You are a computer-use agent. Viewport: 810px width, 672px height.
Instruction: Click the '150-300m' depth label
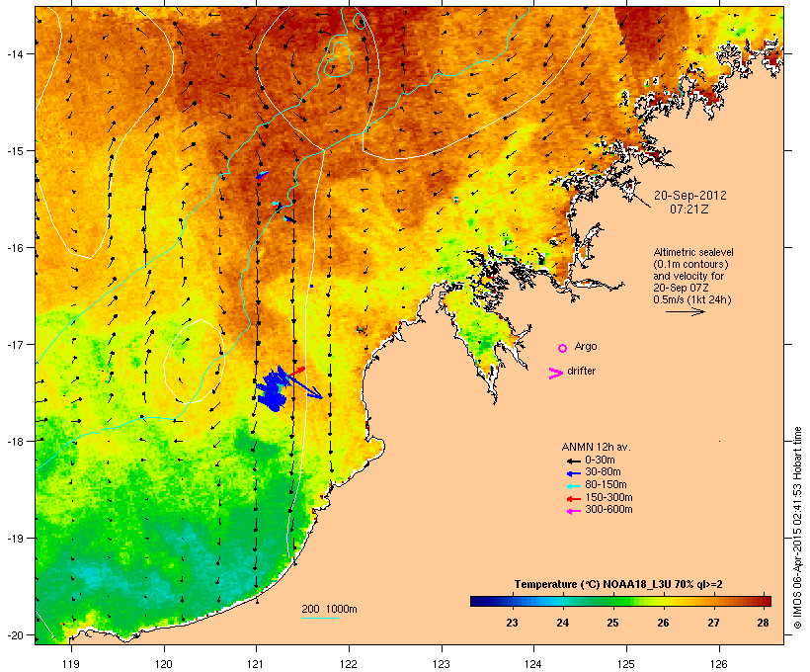coord(608,497)
